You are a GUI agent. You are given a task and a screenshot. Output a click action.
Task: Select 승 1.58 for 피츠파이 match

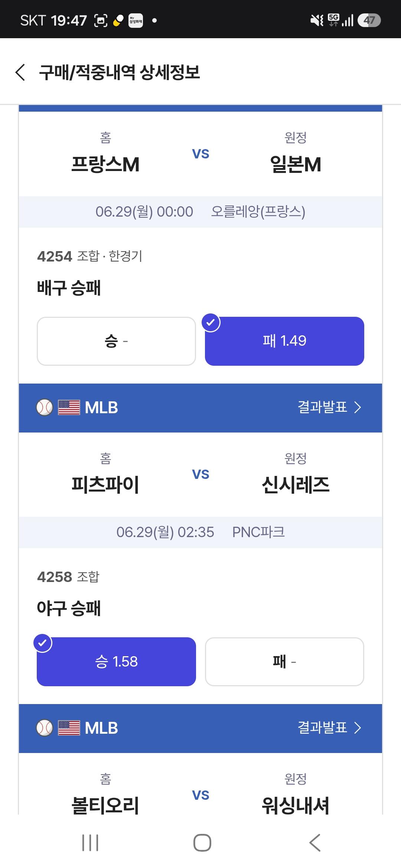coord(116,661)
